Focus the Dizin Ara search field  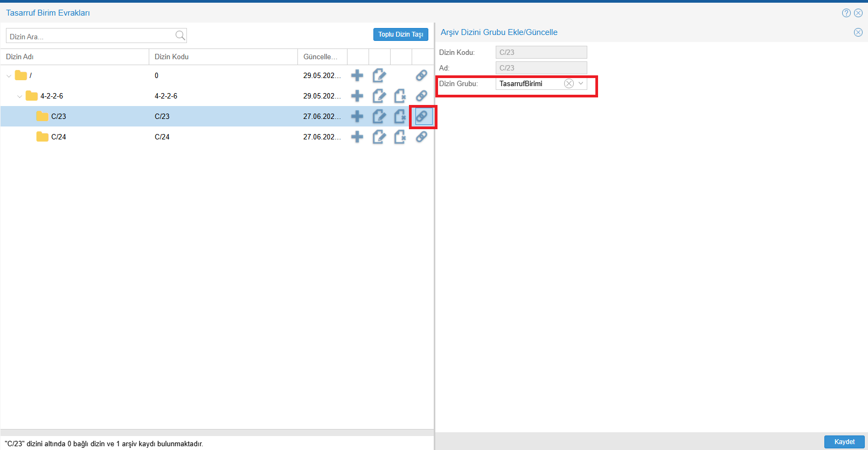coord(89,36)
